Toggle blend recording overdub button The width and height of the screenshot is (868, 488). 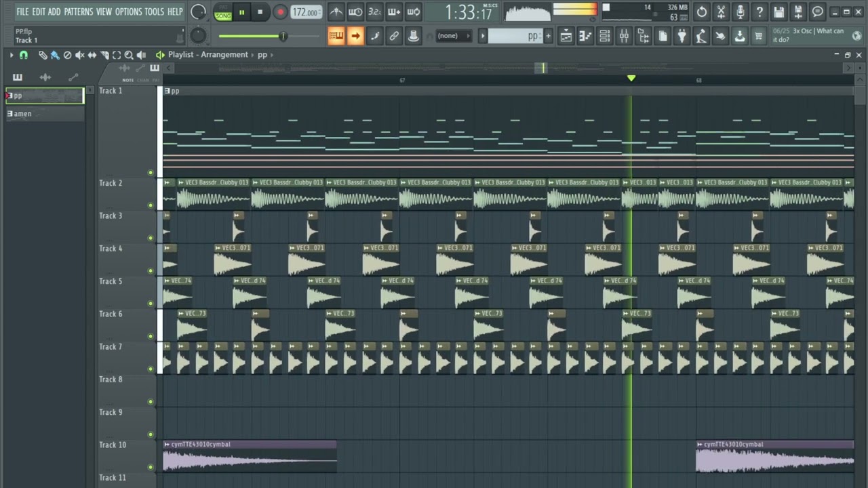[394, 12]
